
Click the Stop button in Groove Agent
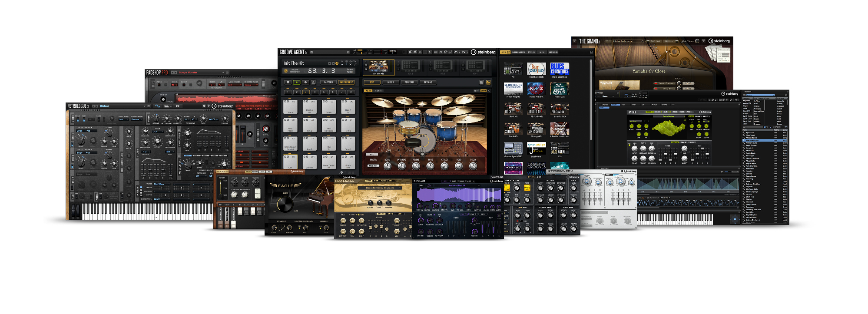point(288,83)
